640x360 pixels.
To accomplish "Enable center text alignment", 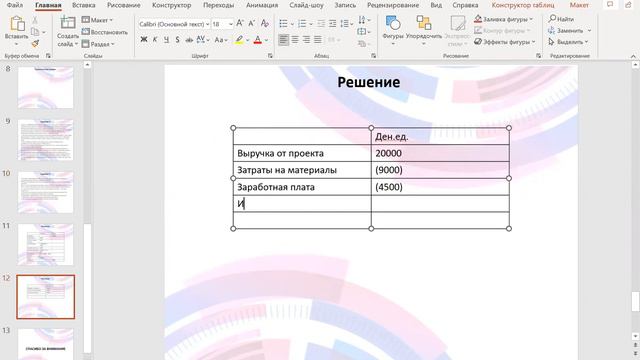I will pyautogui.click(x=295, y=40).
